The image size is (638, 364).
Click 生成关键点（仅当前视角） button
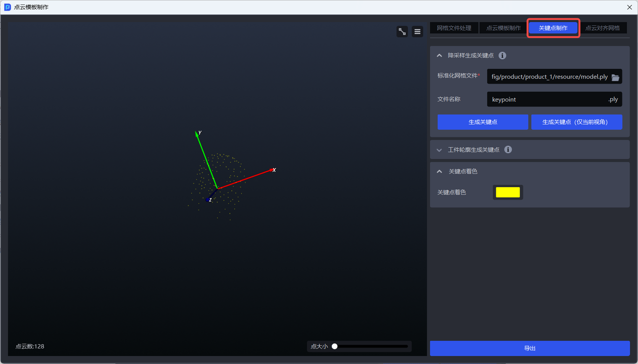point(576,122)
